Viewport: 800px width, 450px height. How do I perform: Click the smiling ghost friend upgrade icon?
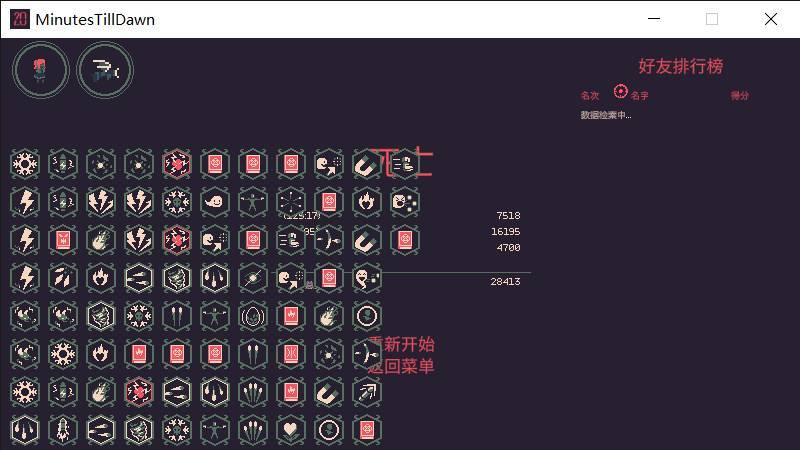[x=215, y=202]
